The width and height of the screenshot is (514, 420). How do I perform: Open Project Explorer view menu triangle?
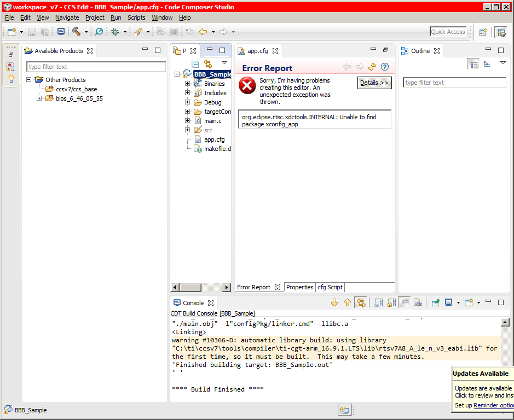point(224,62)
